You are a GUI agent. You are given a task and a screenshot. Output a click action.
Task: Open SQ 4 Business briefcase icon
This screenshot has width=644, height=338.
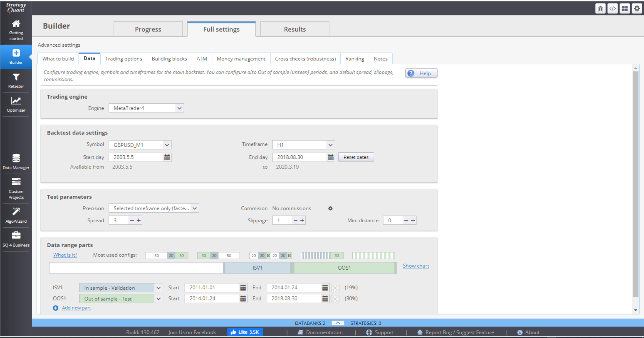point(16,235)
